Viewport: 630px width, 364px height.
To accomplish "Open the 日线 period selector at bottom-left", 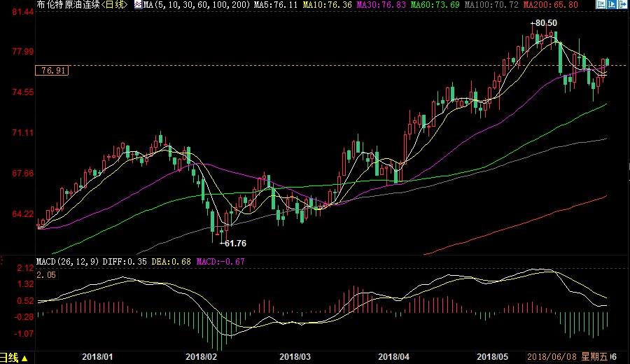I will 10,358.
